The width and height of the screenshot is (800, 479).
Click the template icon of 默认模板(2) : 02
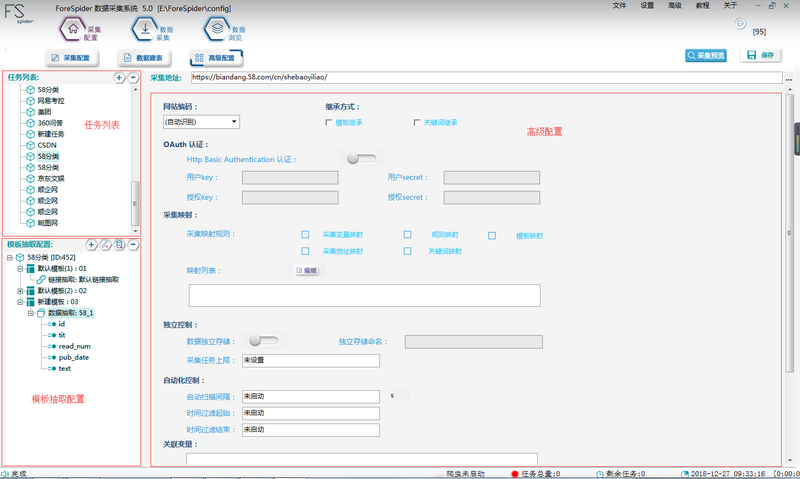tap(31, 291)
